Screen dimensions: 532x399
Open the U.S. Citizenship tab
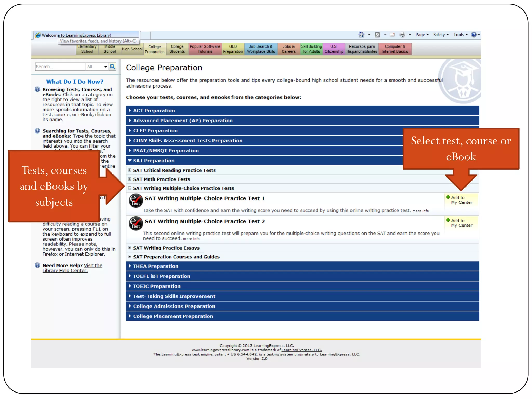point(334,49)
